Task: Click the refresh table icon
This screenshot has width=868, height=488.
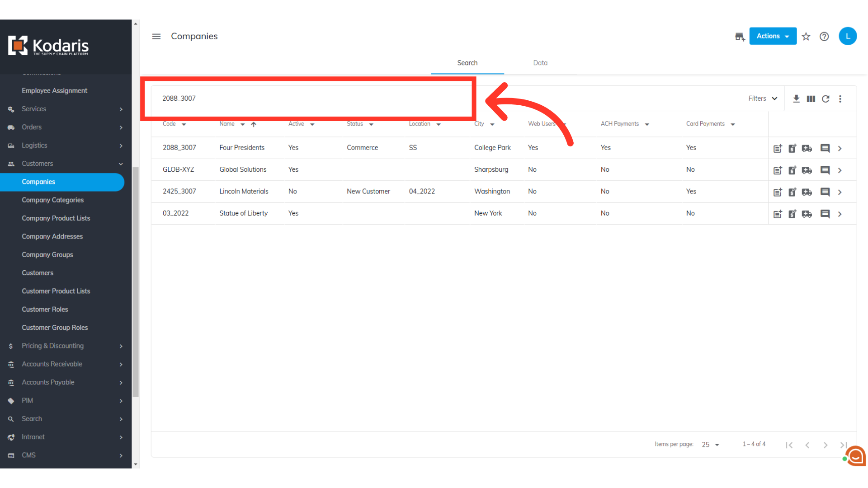Action: [826, 99]
